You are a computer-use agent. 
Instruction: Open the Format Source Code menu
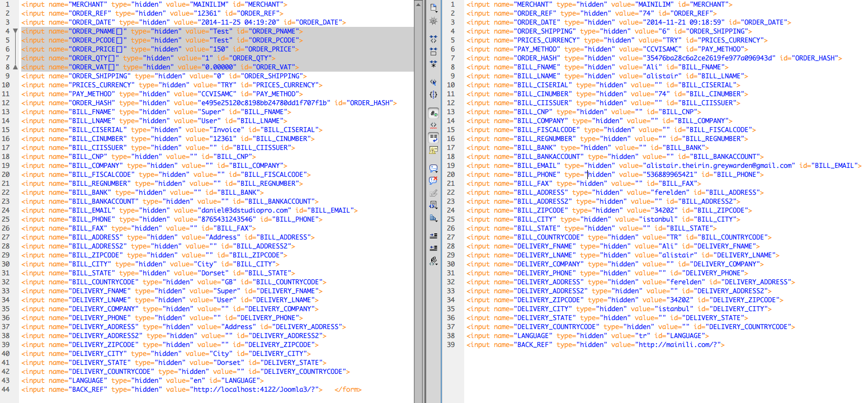point(433,260)
